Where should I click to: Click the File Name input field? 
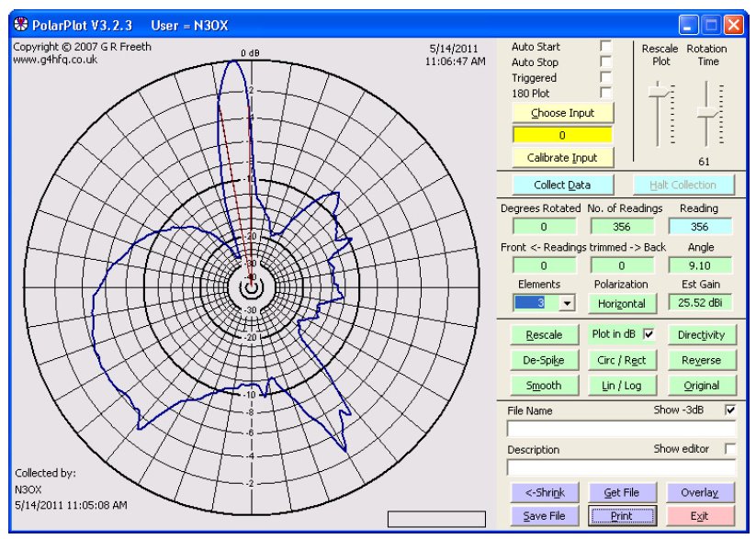tap(621, 429)
